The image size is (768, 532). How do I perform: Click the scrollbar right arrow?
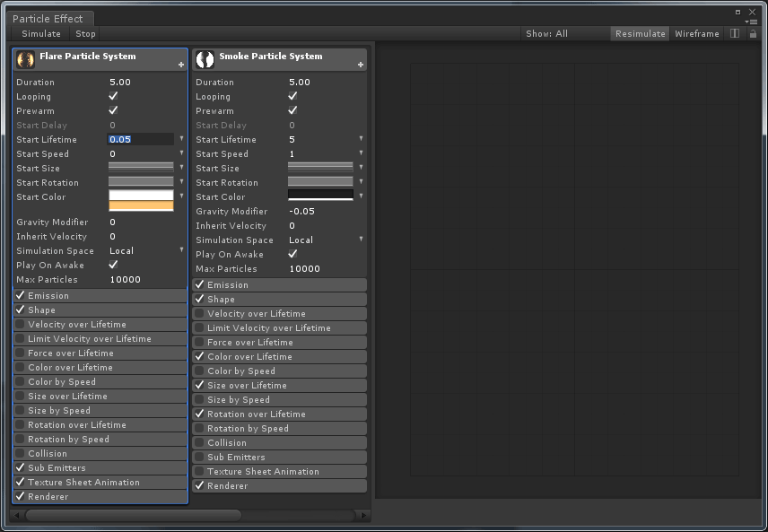(x=363, y=515)
